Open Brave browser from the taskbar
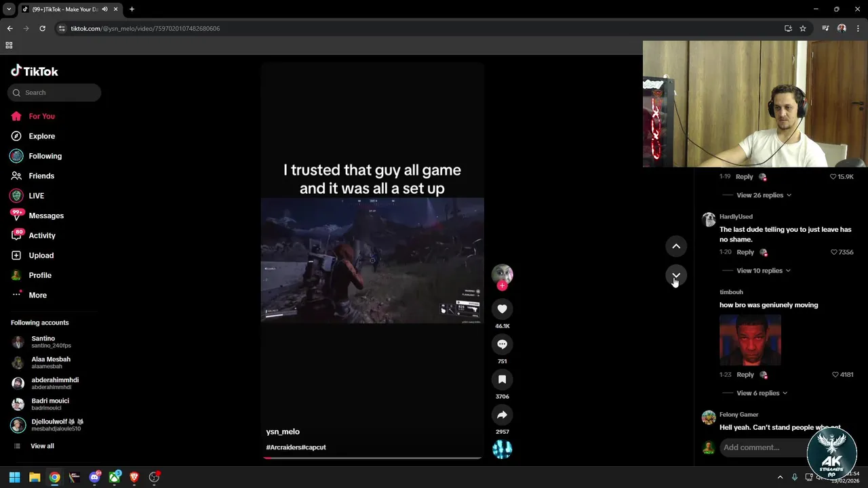The image size is (868, 488). [x=134, y=477]
